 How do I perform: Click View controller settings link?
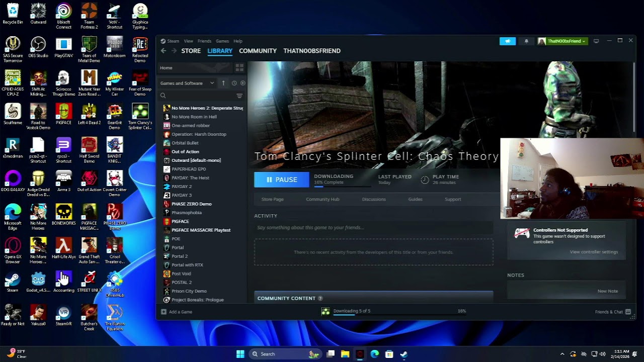click(x=594, y=252)
